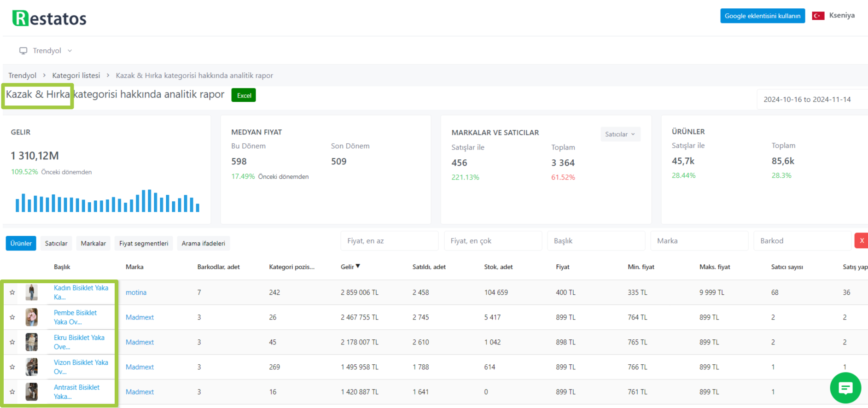
Task: Open the live chat bubble icon
Action: coord(845,388)
